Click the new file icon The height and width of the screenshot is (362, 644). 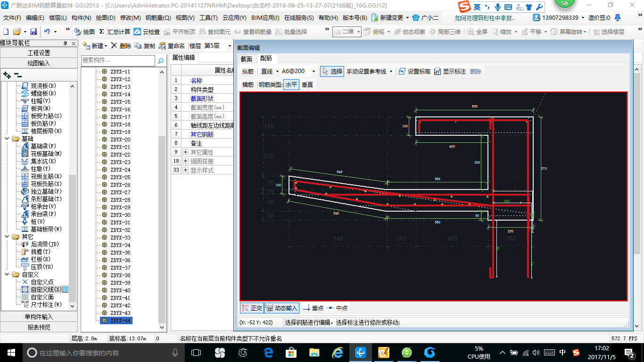coord(6,32)
